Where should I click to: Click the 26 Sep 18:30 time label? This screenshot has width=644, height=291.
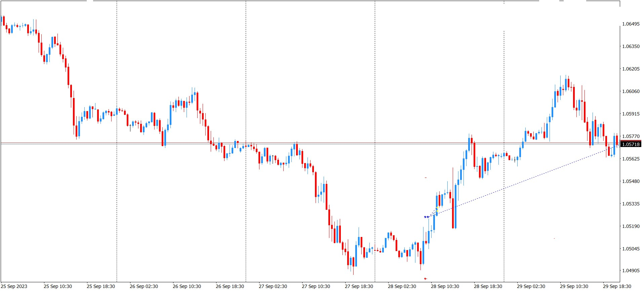point(230,286)
